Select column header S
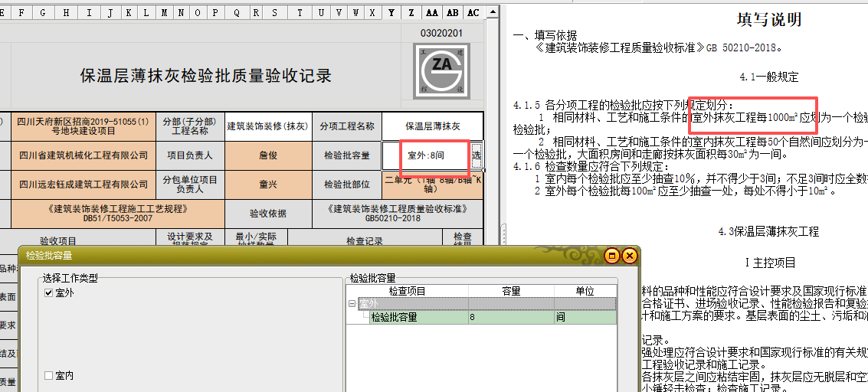 point(275,12)
